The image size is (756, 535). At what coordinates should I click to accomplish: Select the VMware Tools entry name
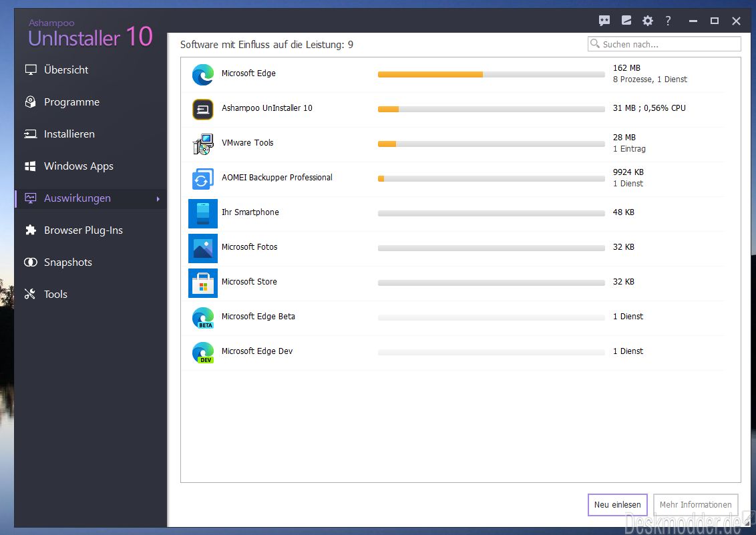point(247,143)
